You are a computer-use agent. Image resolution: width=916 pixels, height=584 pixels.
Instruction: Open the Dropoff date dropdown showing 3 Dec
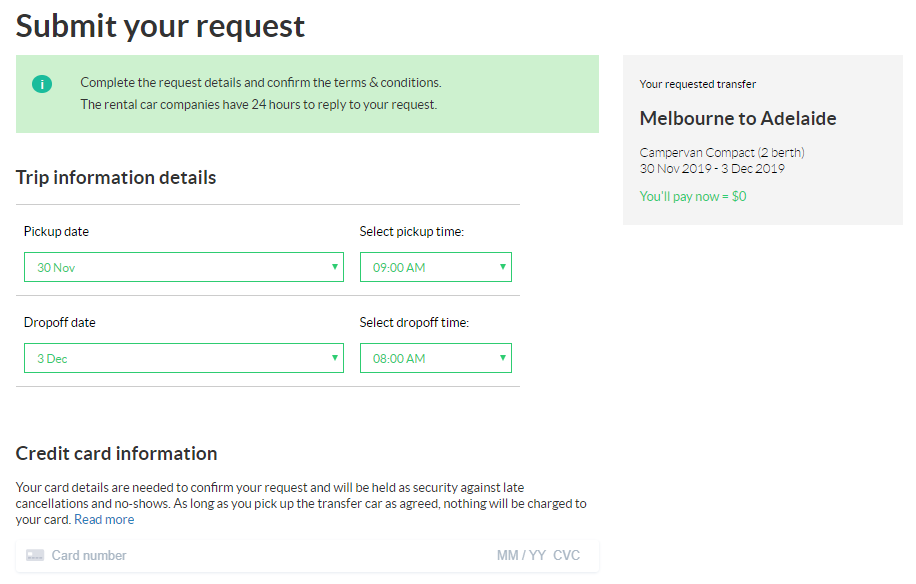pos(184,358)
